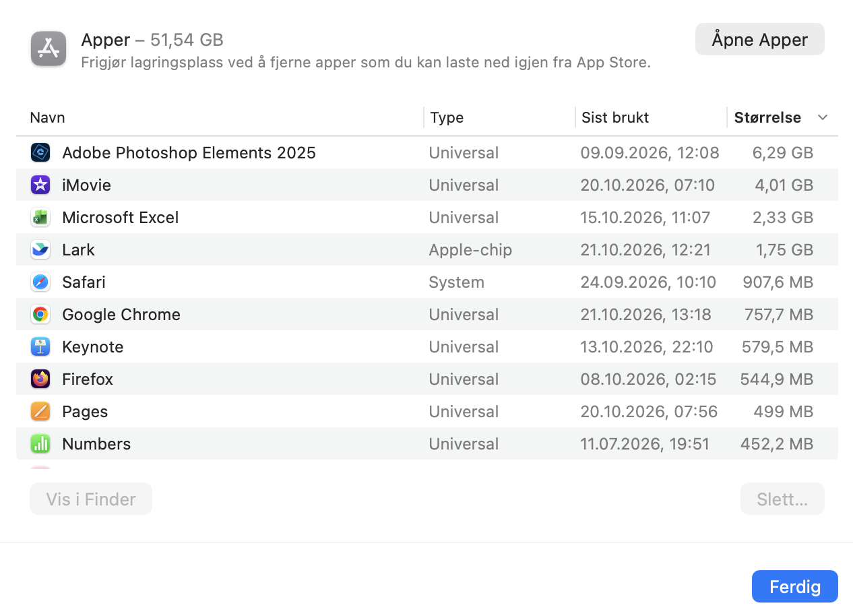853x616 pixels.
Task: Click the Slett... button
Action: (x=782, y=499)
